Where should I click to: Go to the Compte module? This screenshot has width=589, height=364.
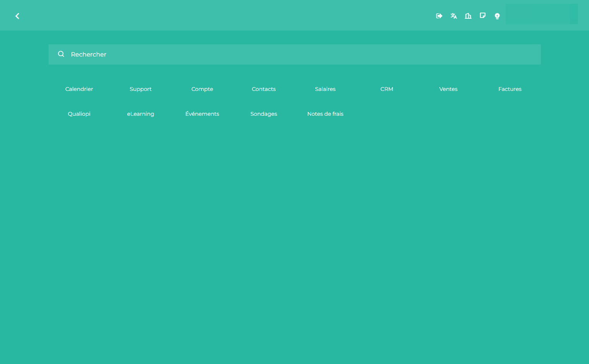[202, 89]
